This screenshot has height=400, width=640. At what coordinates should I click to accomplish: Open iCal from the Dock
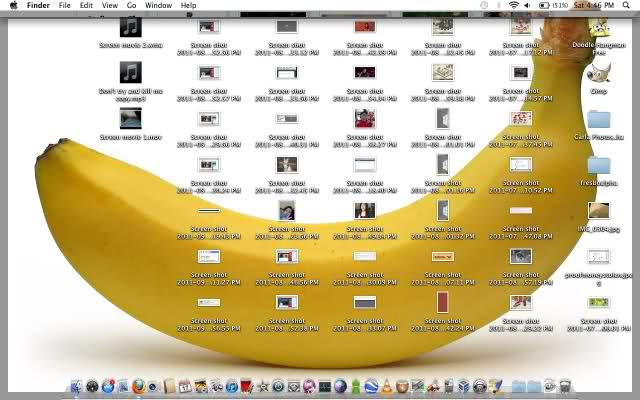click(185, 386)
